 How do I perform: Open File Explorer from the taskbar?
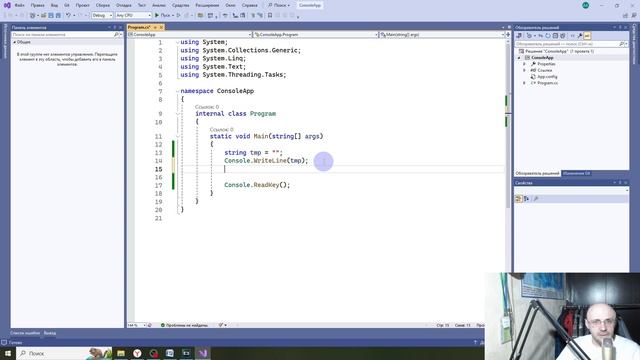click(x=121, y=353)
